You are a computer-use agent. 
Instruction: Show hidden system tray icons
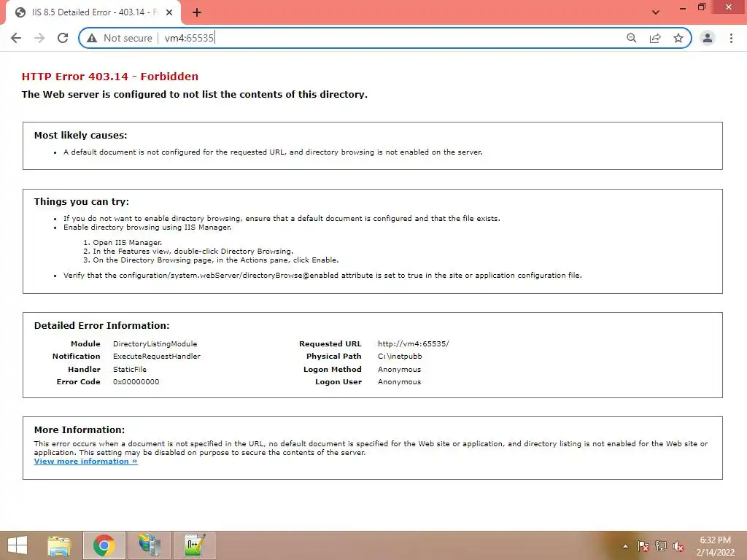click(x=625, y=546)
